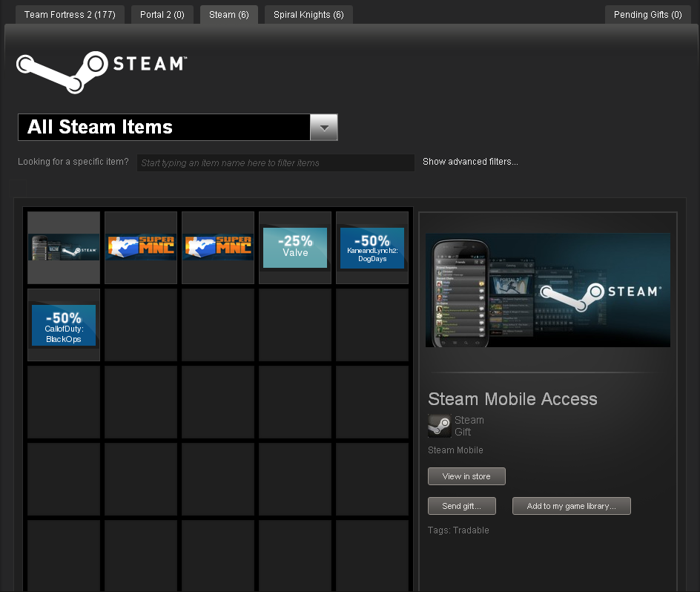Click View in store
The height and width of the screenshot is (592, 700).
tap(466, 476)
